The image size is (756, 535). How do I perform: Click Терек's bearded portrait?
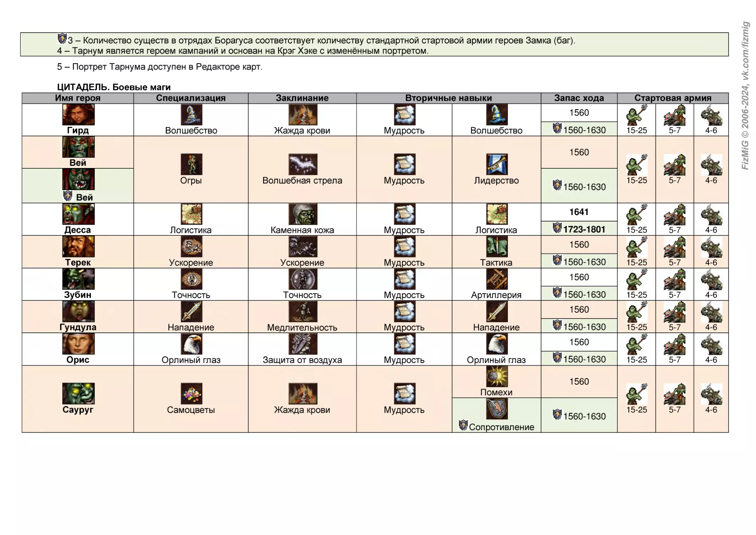pos(78,246)
